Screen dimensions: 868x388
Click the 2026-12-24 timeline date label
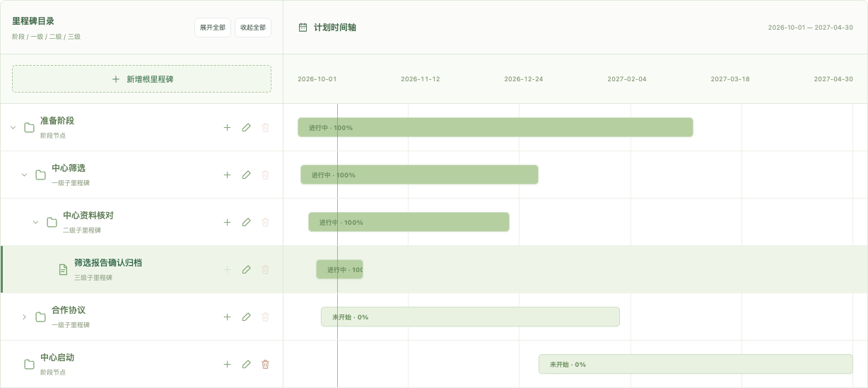point(524,79)
